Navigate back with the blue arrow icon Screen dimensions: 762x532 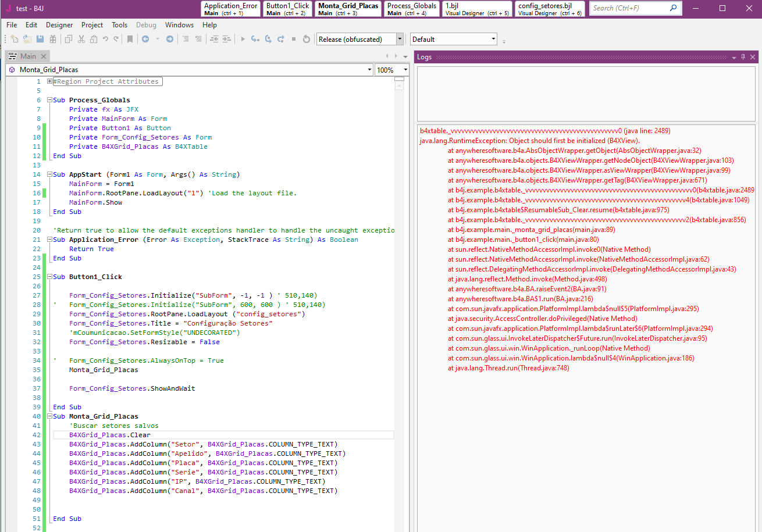tap(145, 39)
